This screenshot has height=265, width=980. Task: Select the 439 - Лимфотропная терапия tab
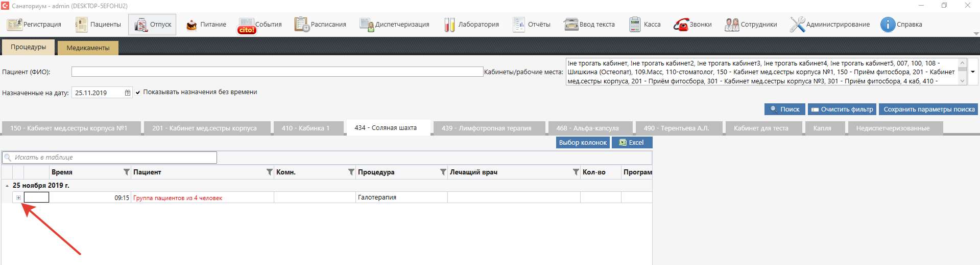(486, 128)
